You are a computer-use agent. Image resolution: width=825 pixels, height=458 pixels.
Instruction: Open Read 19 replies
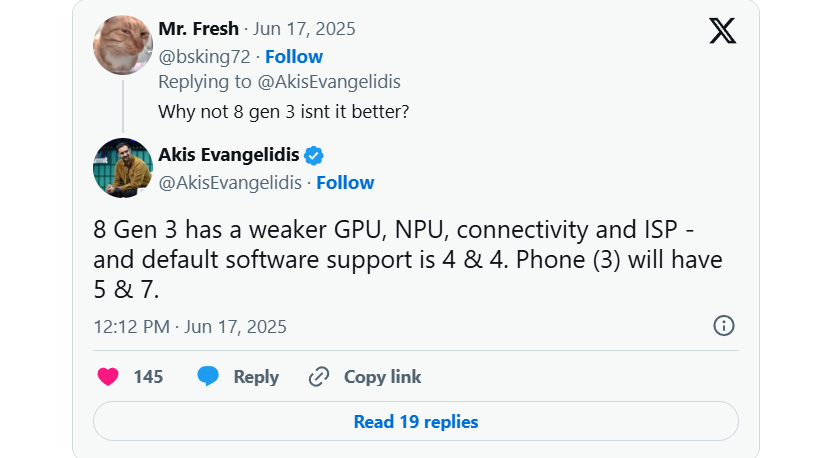(416, 421)
